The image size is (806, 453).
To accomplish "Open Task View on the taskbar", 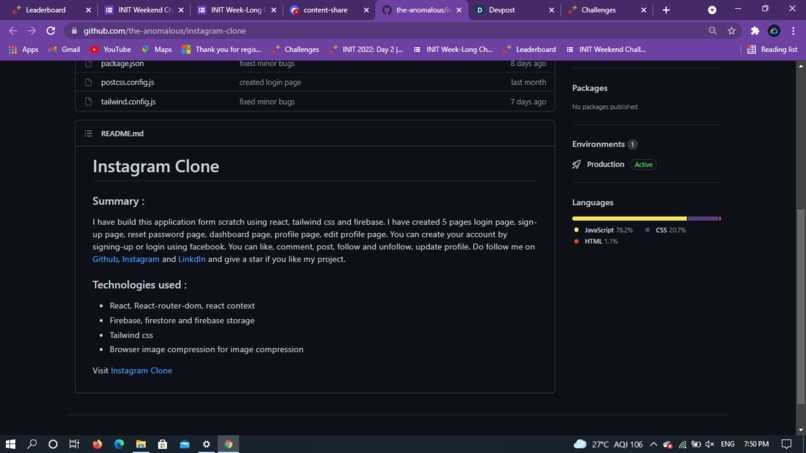I will 74,444.
